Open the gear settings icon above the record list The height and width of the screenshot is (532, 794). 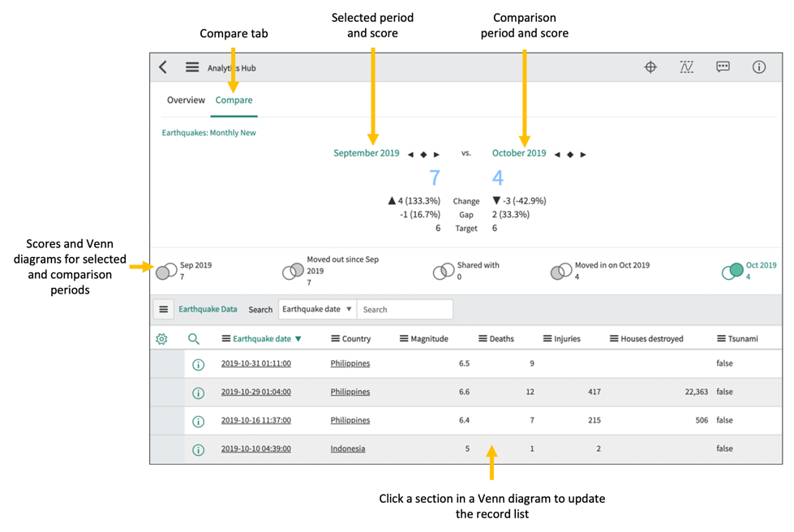point(161,338)
